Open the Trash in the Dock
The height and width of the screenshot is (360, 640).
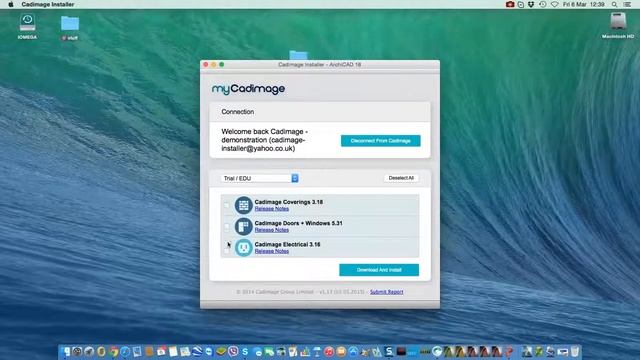[574, 351]
